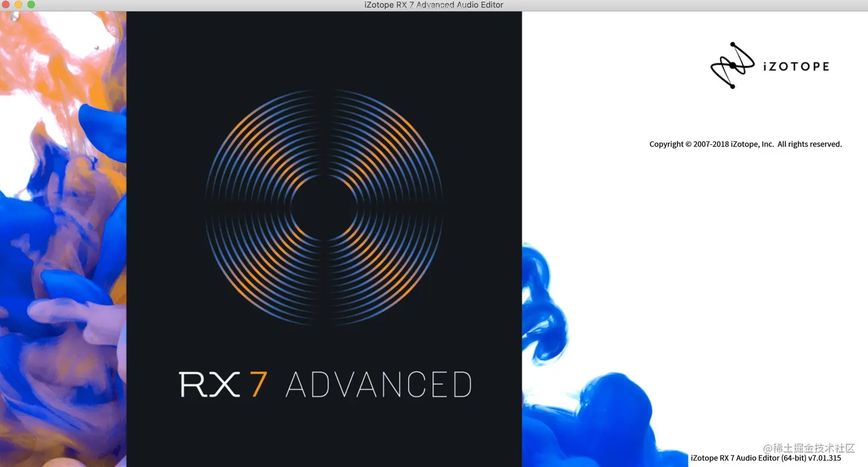Click the version text v7.01.315
This screenshot has width=868, height=467.
click(x=824, y=458)
